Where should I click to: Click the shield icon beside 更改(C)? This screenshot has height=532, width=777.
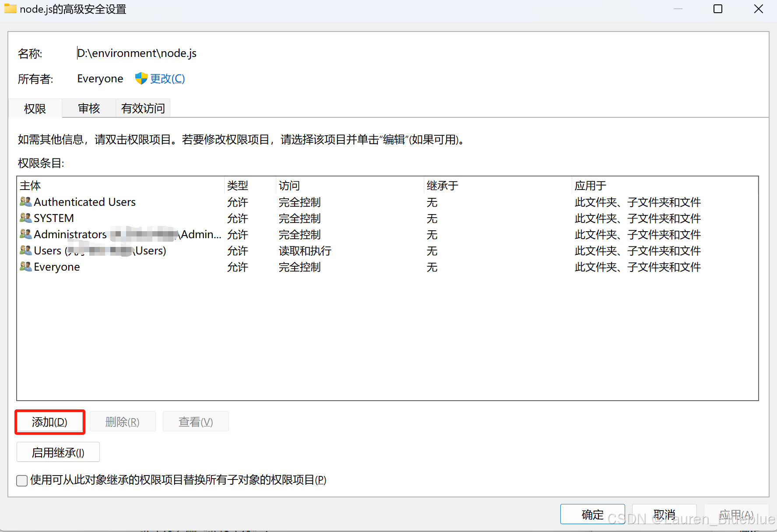coord(141,78)
